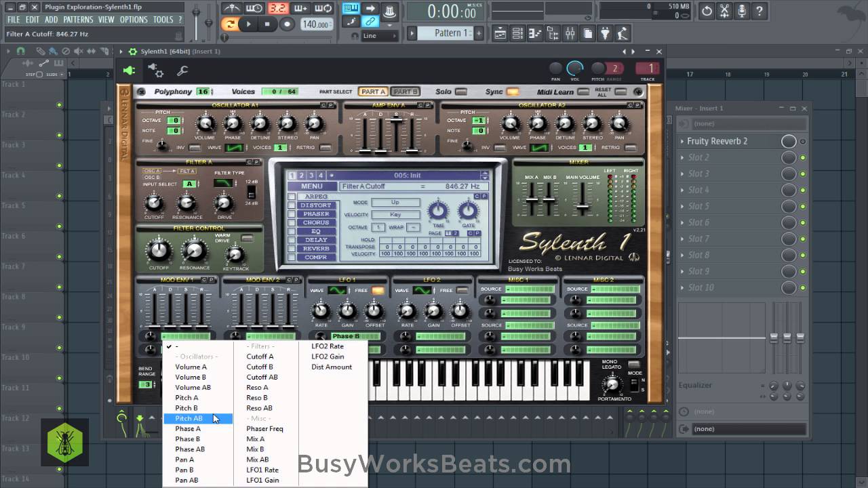868x488 pixels.
Task: Expand the Sylenth1 wrapper menu arrow
Action: tap(121, 52)
